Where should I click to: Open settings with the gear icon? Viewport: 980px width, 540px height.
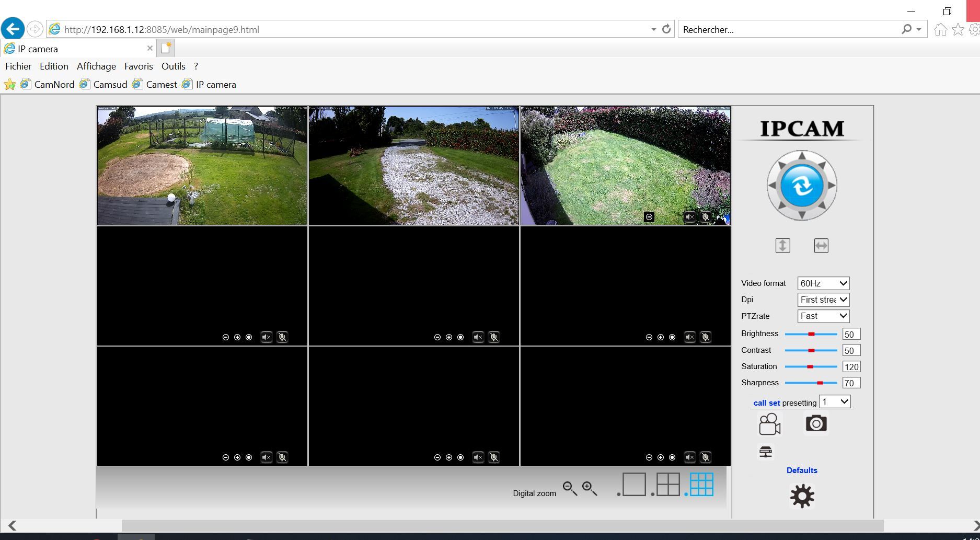[x=802, y=496]
